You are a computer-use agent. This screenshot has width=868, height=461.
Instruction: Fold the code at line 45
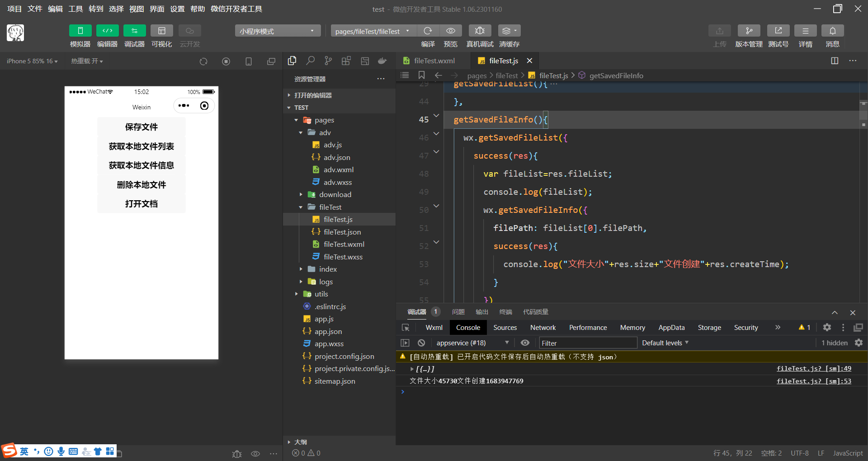point(436,116)
